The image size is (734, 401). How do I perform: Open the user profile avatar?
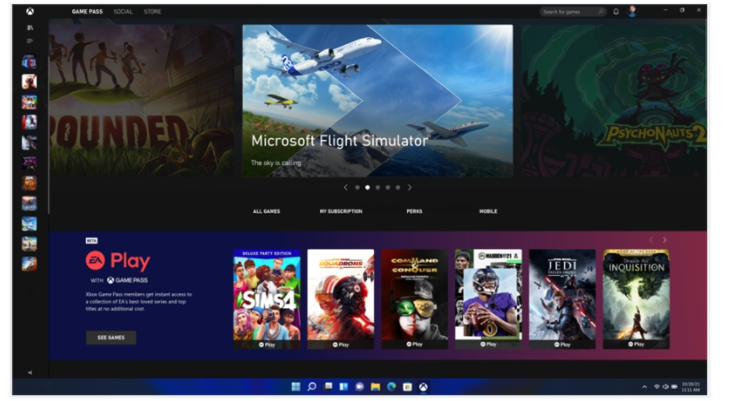pos(632,11)
